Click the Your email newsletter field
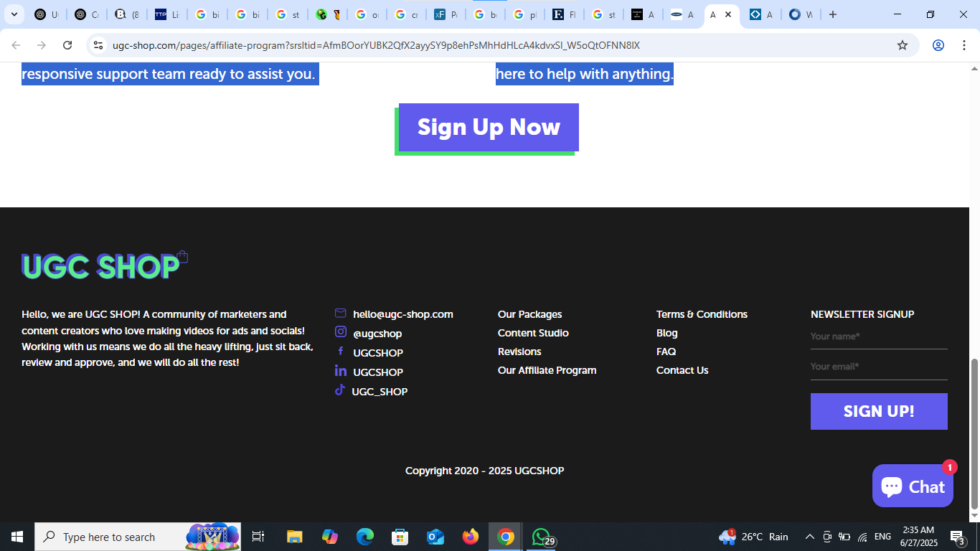 click(879, 367)
